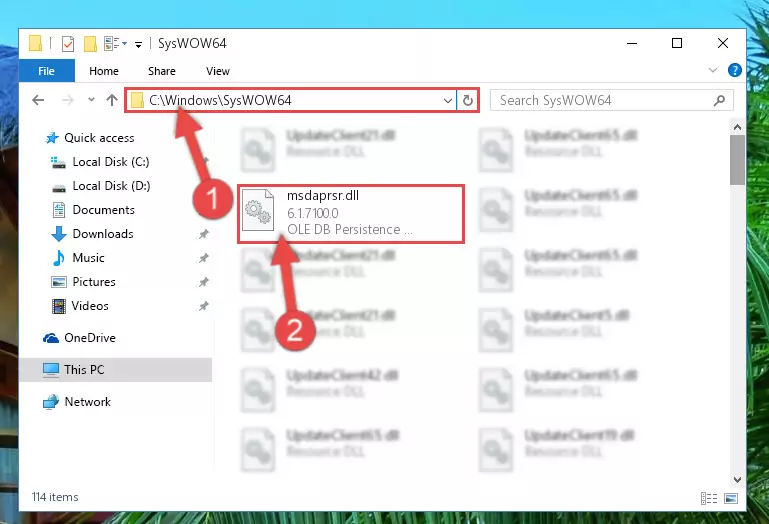The width and height of the screenshot is (769, 524).
Task: Click the scroll down arrow of file list
Action: 737,479
